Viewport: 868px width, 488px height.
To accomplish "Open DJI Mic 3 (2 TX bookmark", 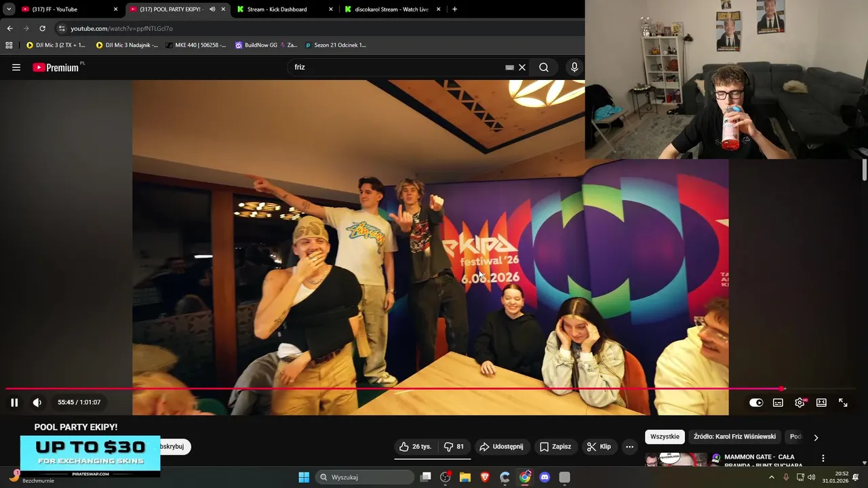I will (x=56, y=45).
